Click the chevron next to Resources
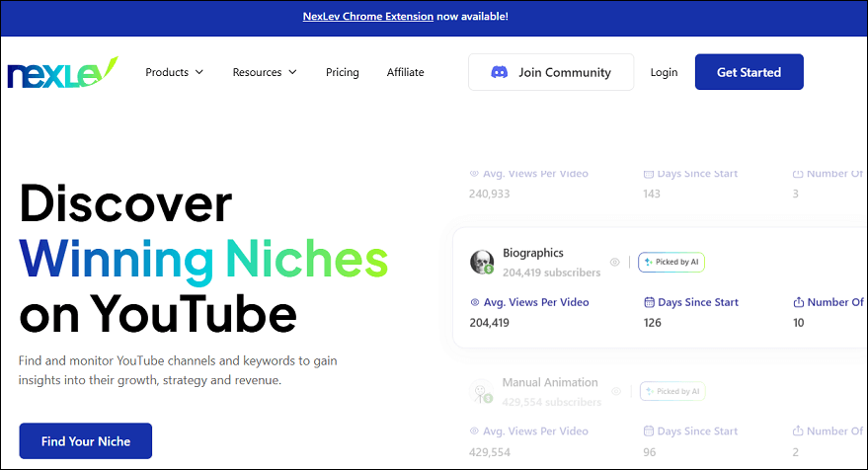The width and height of the screenshot is (868, 470). pyautogui.click(x=293, y=72)
